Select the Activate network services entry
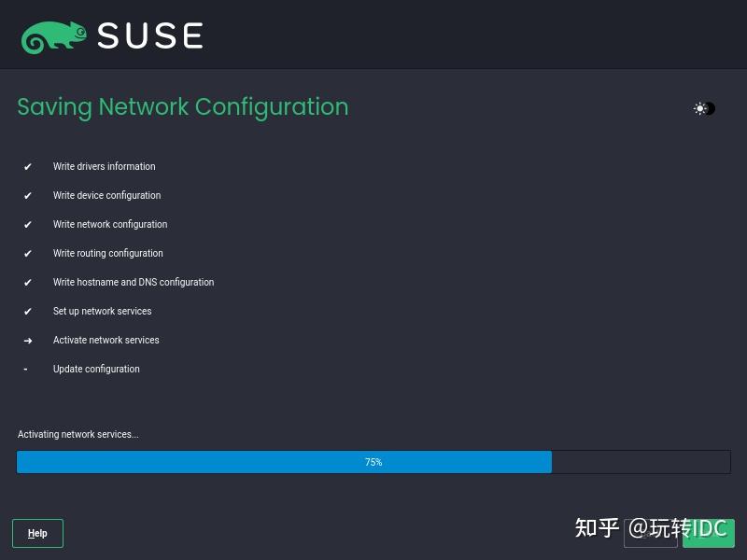 [x=106, y=340]
